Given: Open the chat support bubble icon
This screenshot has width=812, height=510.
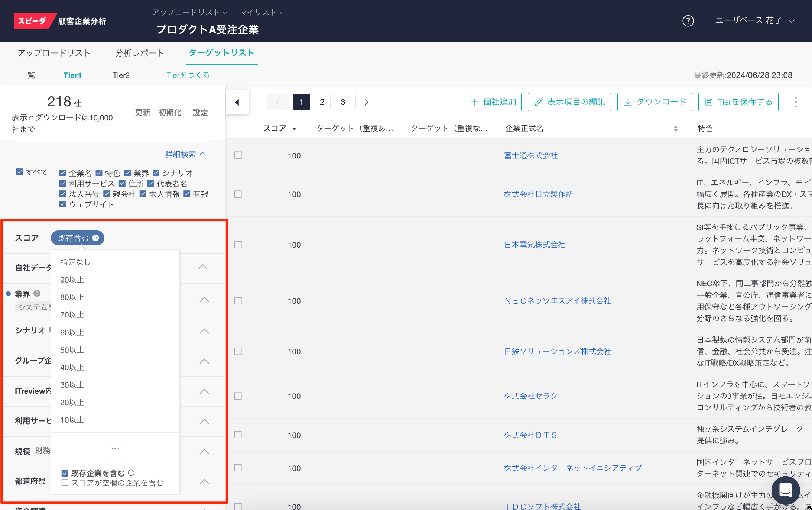Looking at the screenshot, I should 785,491.
